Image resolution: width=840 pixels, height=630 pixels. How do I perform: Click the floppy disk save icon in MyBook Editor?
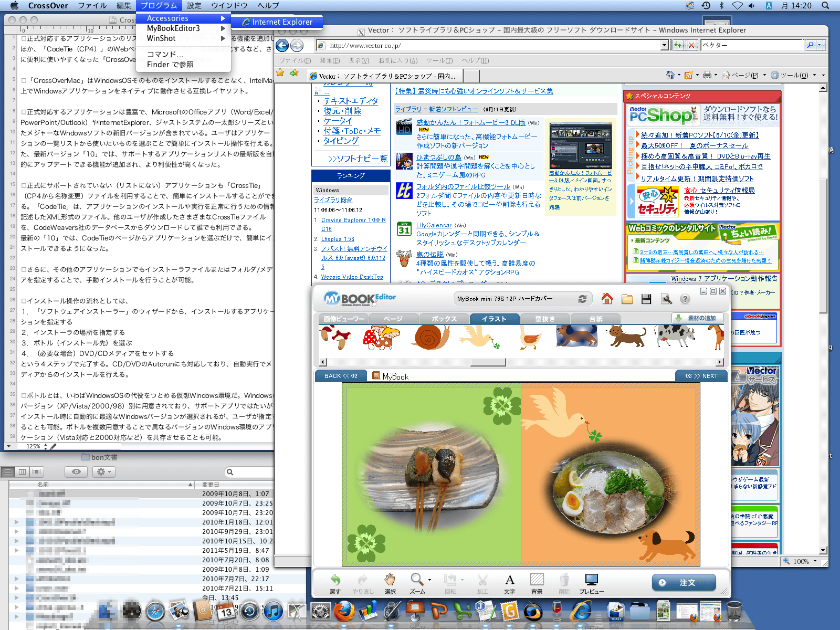pyautogui.click(x=646, y=299)
